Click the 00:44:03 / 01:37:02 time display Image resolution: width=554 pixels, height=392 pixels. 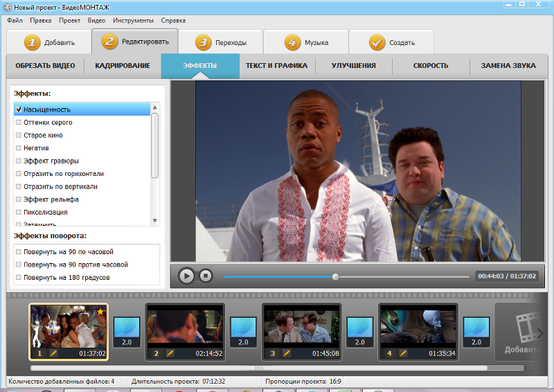507,276
